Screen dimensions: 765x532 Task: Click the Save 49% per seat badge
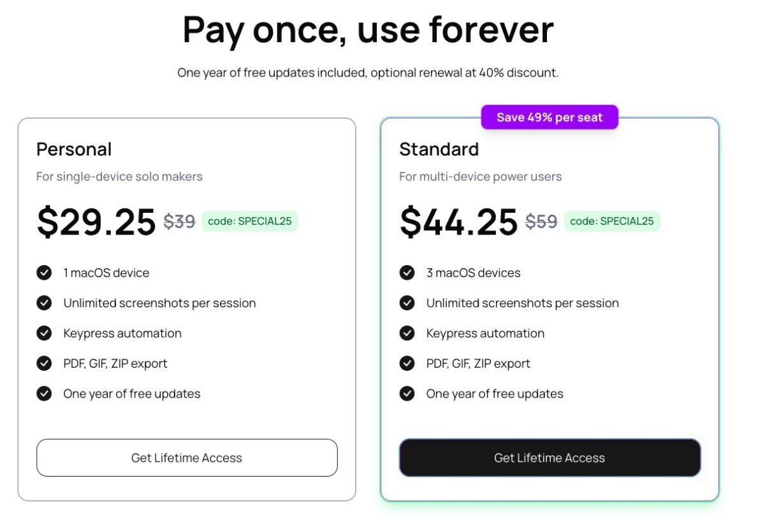550,117
